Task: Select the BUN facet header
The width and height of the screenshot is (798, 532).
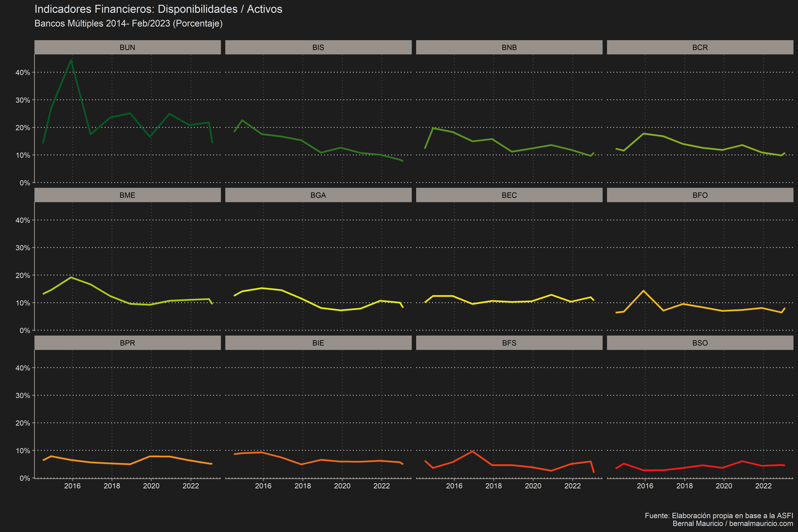Action: click(128, 47)
